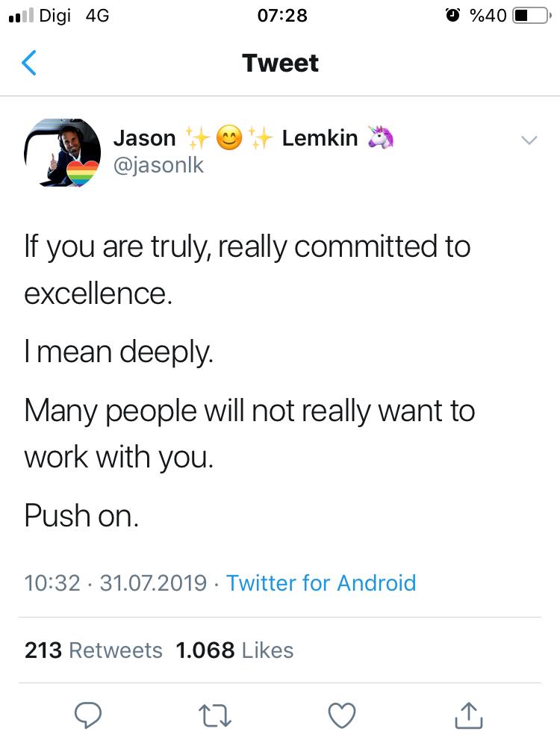Tap the Tweet header title

(x=281, y=63)
